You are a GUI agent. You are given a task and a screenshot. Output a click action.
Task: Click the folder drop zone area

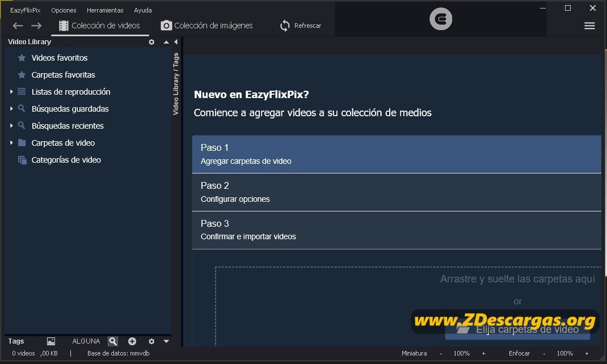point(408,306)
